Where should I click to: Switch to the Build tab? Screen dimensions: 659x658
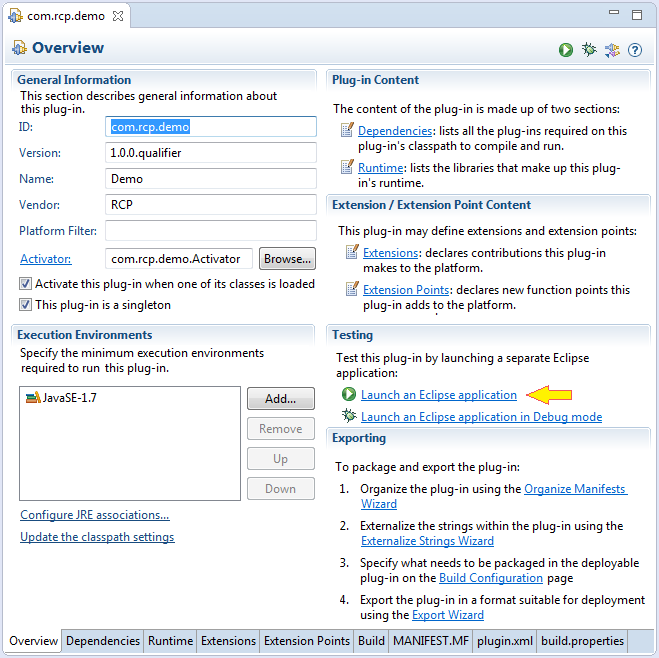[x=371, y=641]
